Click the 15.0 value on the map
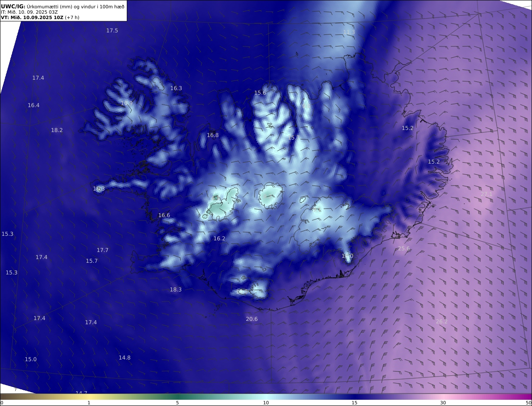Viewport: 532px width, 406px height. 31,360
